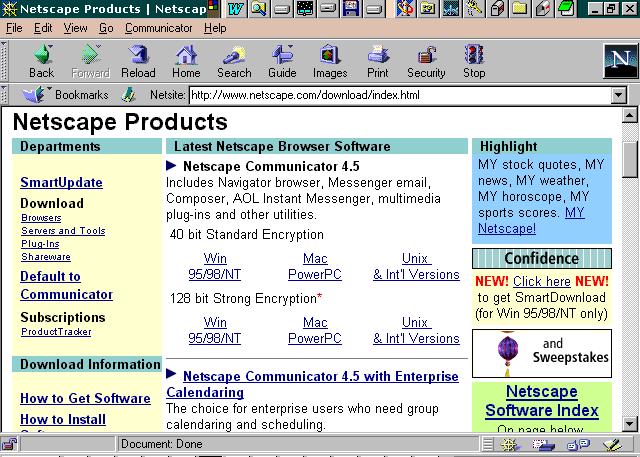This screenshot has width=640, height=457.
Task: Follow the Default to Communicator link
Action: (66, 285)
